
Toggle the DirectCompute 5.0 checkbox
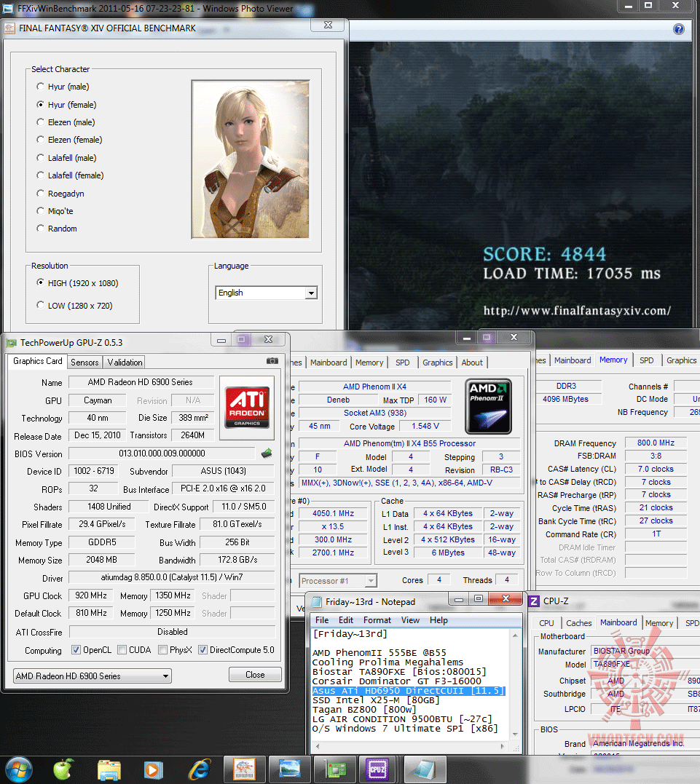coord(203,650)
